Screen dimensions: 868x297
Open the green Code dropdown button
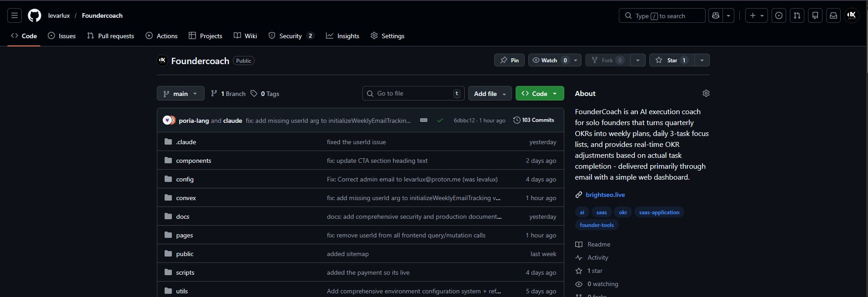540,93
